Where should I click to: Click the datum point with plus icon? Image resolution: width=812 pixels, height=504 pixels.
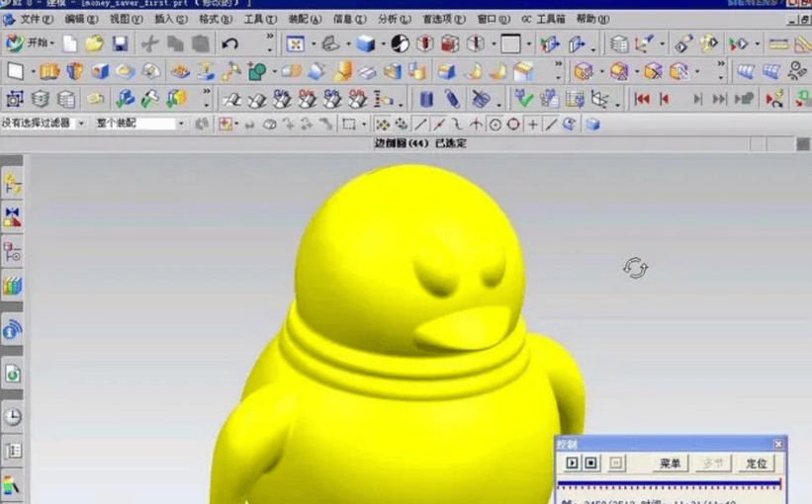pyautogui.click(x=257, y=71)
